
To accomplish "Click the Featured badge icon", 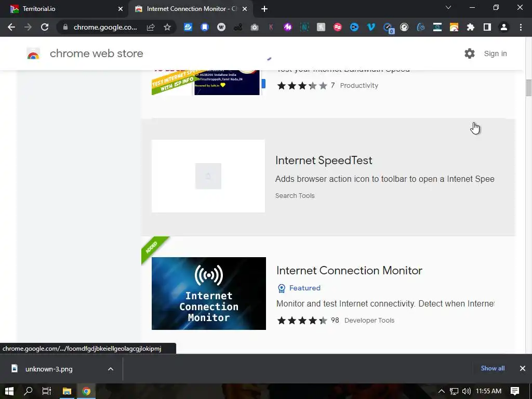I will 282,288.
